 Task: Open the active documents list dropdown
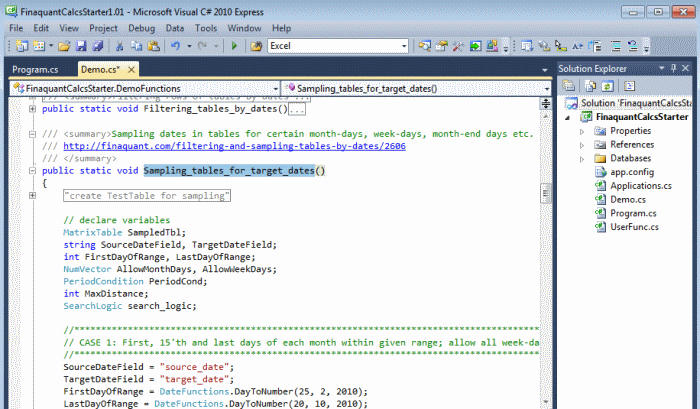coord(545,70)
